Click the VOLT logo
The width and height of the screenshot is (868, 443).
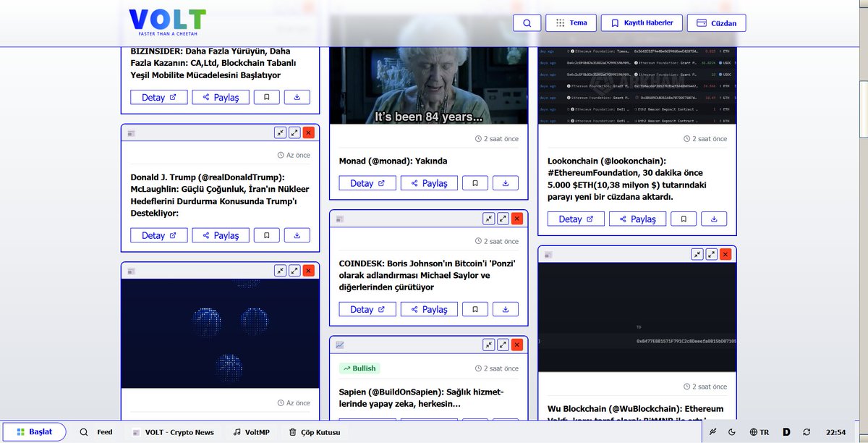pyautogui.click(x=168, y=22)
